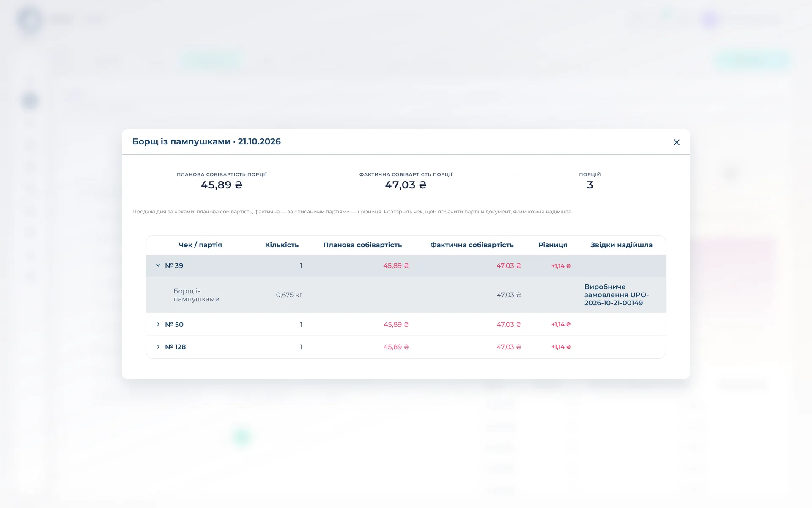This screenshot has width=812, height=508.
Task: Expand receipt № 50 chevron
Action: click(x=158, y=324)
